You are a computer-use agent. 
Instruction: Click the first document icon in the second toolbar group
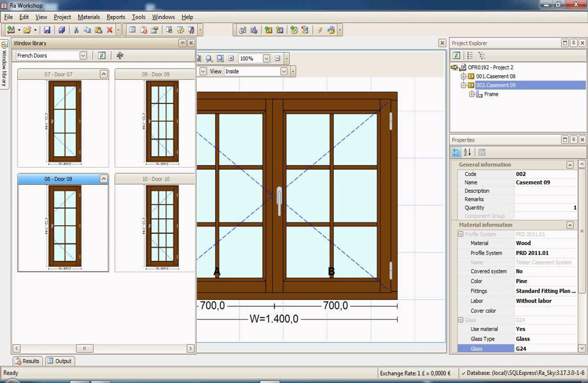[x=132, y=30]
